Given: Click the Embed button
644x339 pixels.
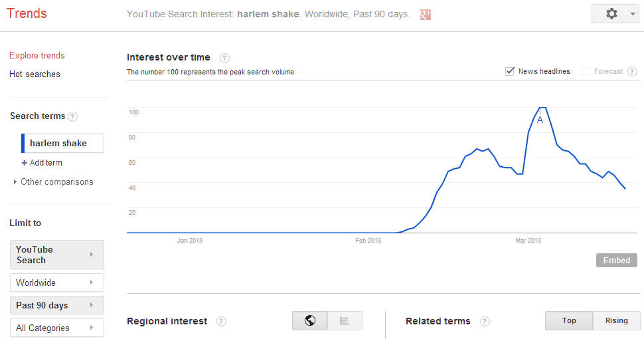Looking at the screenshot, I should click(617, 261).
